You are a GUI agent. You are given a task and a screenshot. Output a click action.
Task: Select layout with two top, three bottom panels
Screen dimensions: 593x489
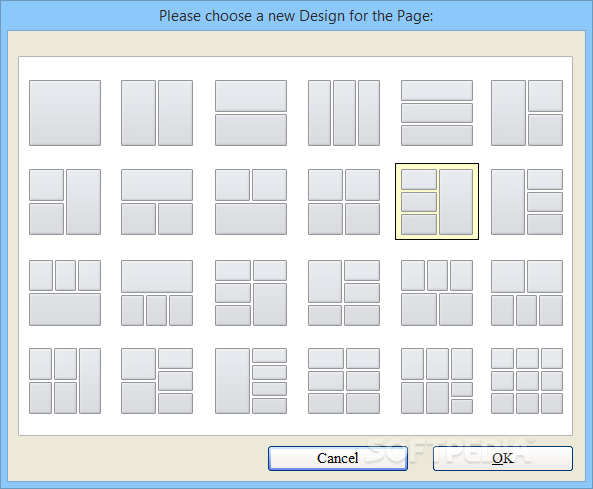click(527, 293)
